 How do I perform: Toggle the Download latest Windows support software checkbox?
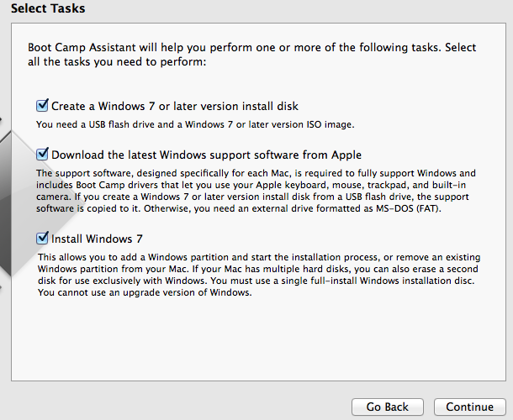42,155
